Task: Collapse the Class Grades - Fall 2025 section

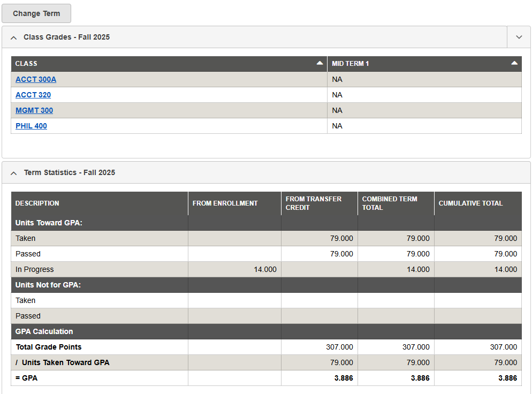Action: click(x=13, y=37)
